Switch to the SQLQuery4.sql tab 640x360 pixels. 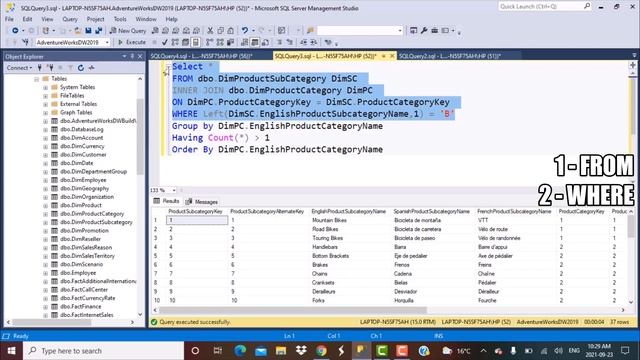[202, 56]
